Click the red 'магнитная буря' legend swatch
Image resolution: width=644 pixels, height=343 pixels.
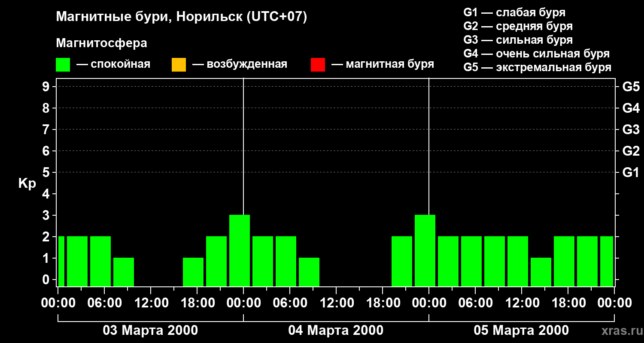318,65
